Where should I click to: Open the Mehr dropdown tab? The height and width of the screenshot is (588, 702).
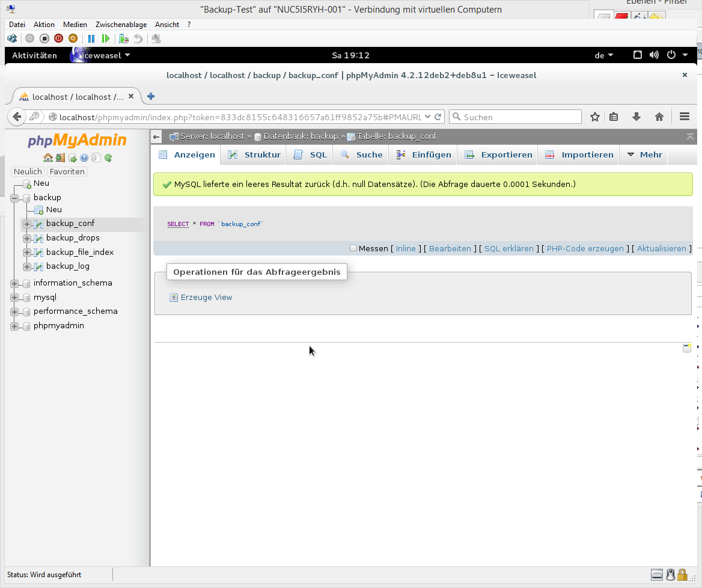644,155
